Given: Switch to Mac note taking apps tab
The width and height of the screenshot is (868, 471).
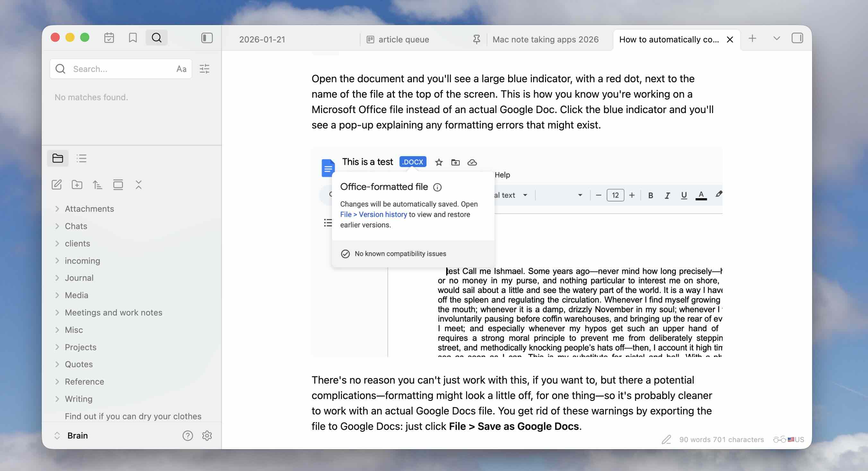Looking at the screenshot, I should [x=545, y=40].
